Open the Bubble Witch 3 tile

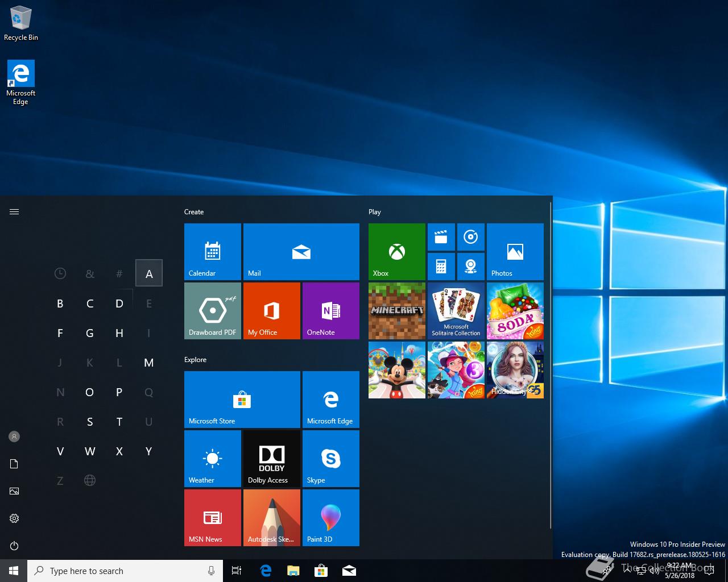pyautogui.click(x=456, y=370)
